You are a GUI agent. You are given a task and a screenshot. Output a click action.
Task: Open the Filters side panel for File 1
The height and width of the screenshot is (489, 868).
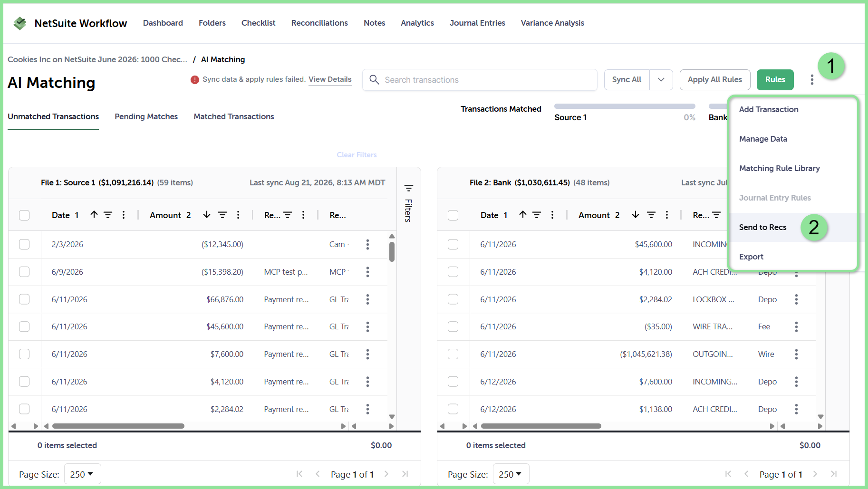pos(408,203)
